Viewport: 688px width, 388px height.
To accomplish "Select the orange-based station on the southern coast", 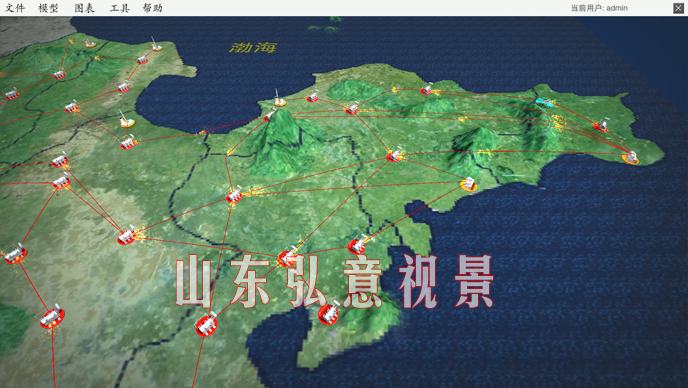I will (x=469, y=184).
